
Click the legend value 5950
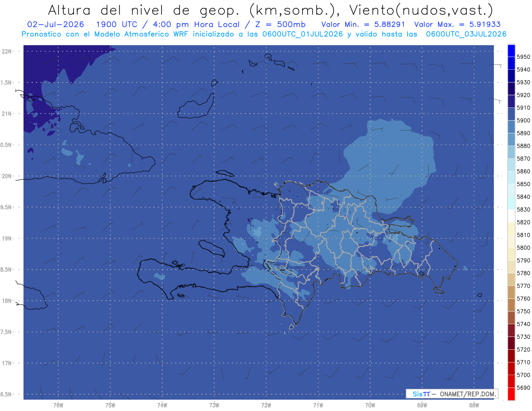click(523, 57)
